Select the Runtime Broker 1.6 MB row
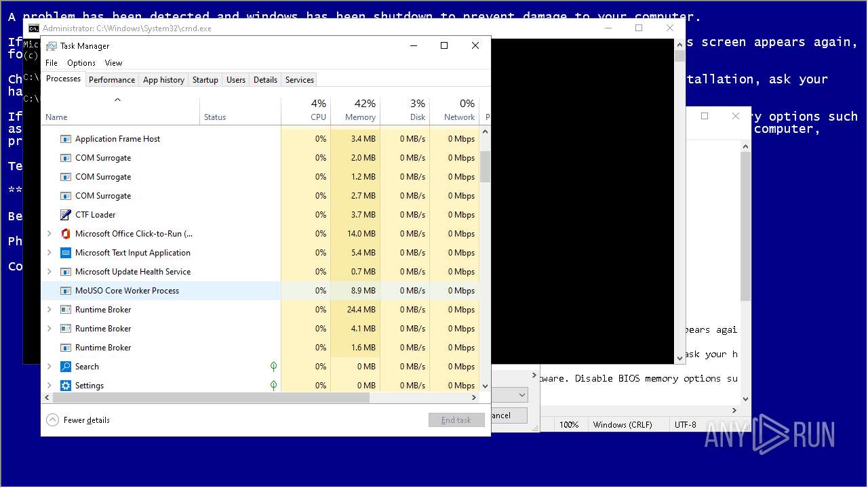The width and height of the screenshot is (868, 488). click(x=260, y=348)
